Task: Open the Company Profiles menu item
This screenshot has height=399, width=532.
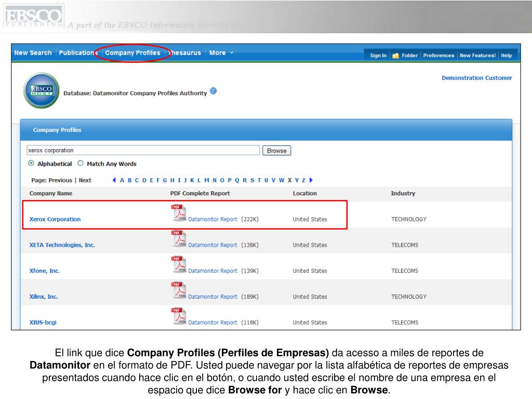Action: click(132, 53)
